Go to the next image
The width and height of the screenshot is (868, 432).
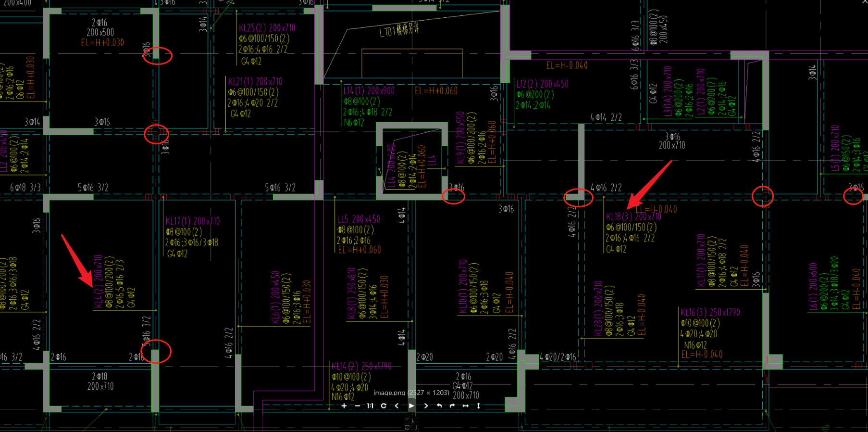coord(426,406)
